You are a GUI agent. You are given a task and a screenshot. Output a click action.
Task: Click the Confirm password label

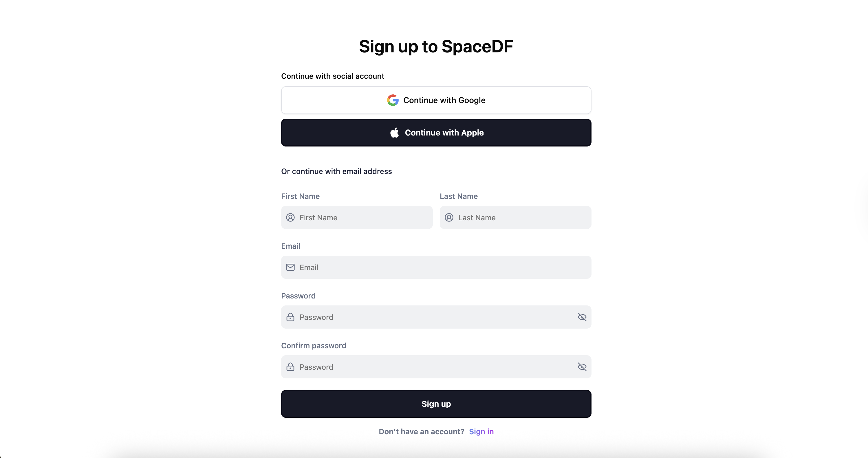pyautogui.click(x=313, y=346)
